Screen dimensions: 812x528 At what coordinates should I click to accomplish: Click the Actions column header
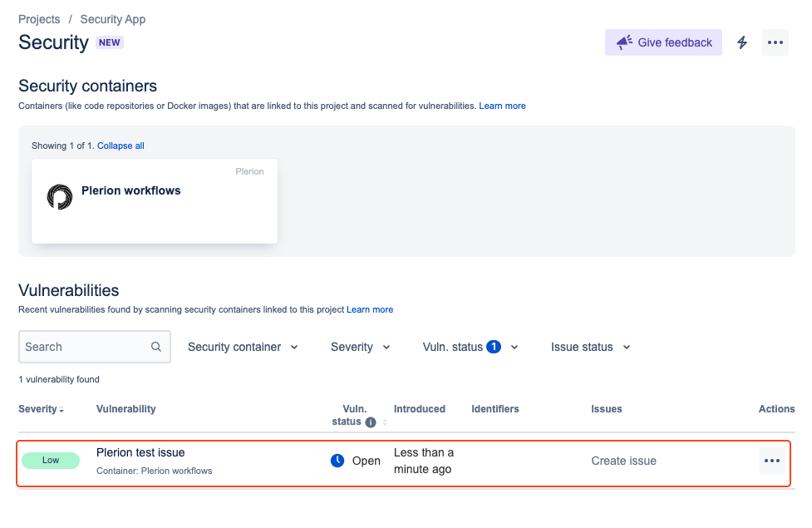777,409
